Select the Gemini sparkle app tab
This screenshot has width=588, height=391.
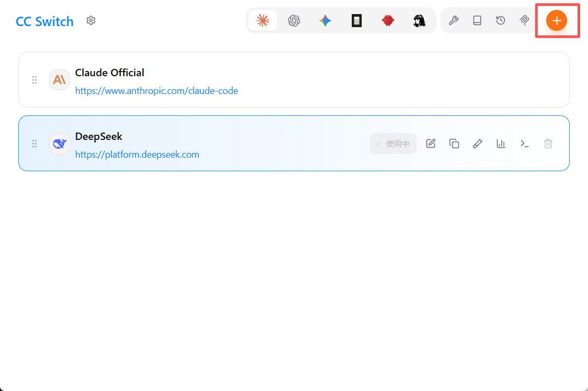[325, 20]
